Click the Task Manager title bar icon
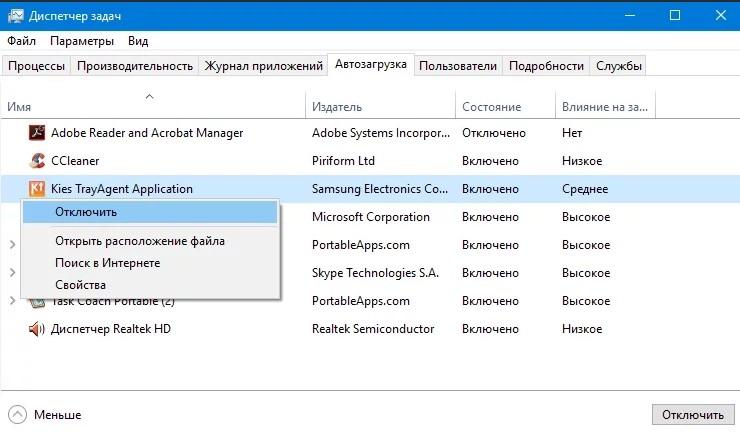The height and width of the screenshot is (436, 740). point(16,16)
